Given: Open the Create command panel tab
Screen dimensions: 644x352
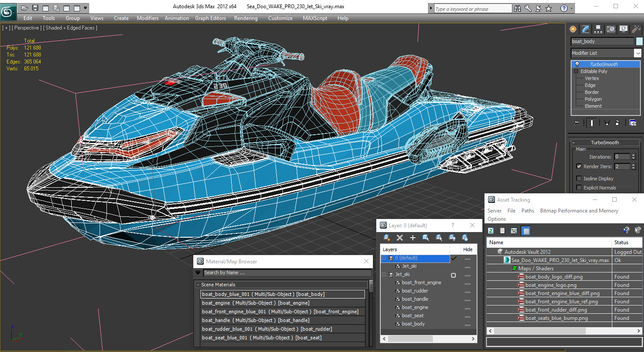Looking at the screenshot, I should point(573,29).
